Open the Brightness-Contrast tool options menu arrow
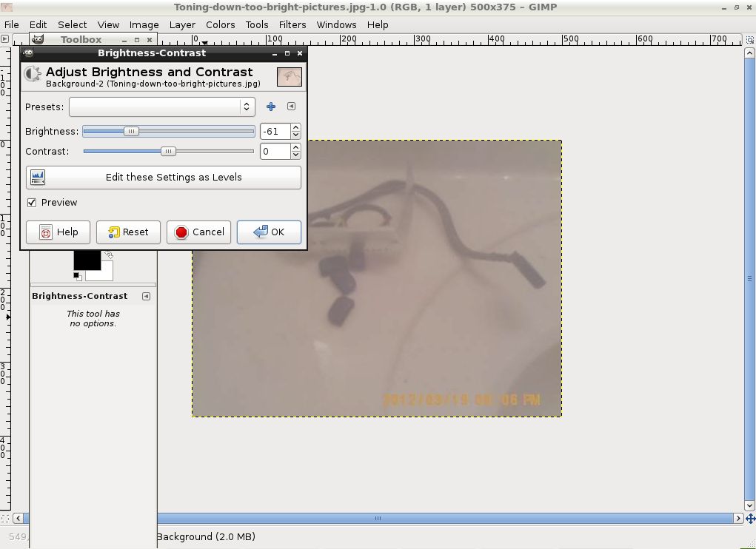 point(146,296)
